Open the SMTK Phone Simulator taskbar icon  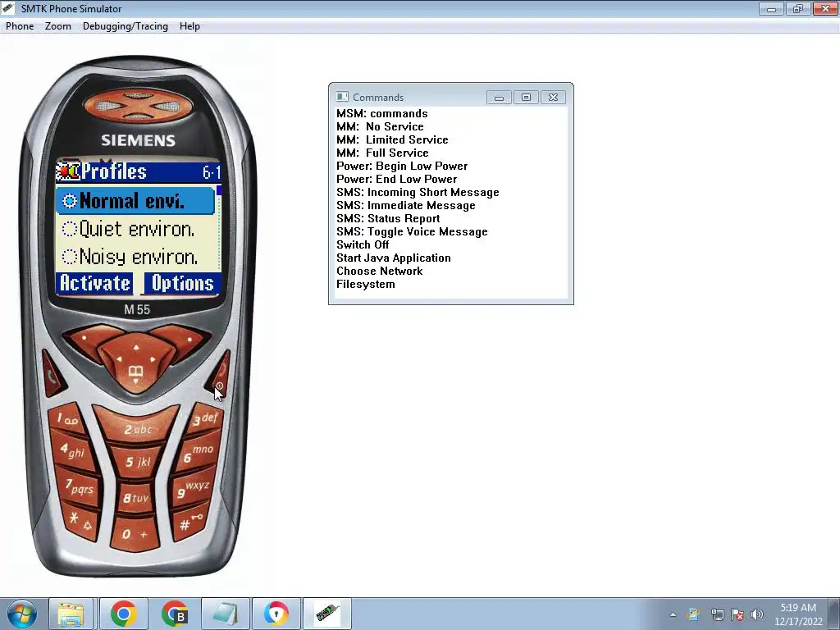click(x=326, y=614)
